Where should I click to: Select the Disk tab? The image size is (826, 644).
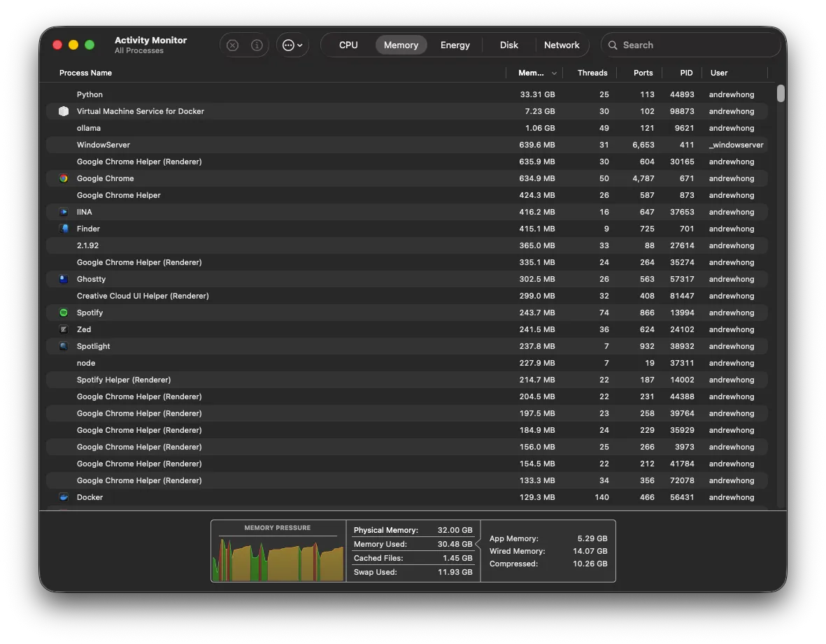click(508, 45)
